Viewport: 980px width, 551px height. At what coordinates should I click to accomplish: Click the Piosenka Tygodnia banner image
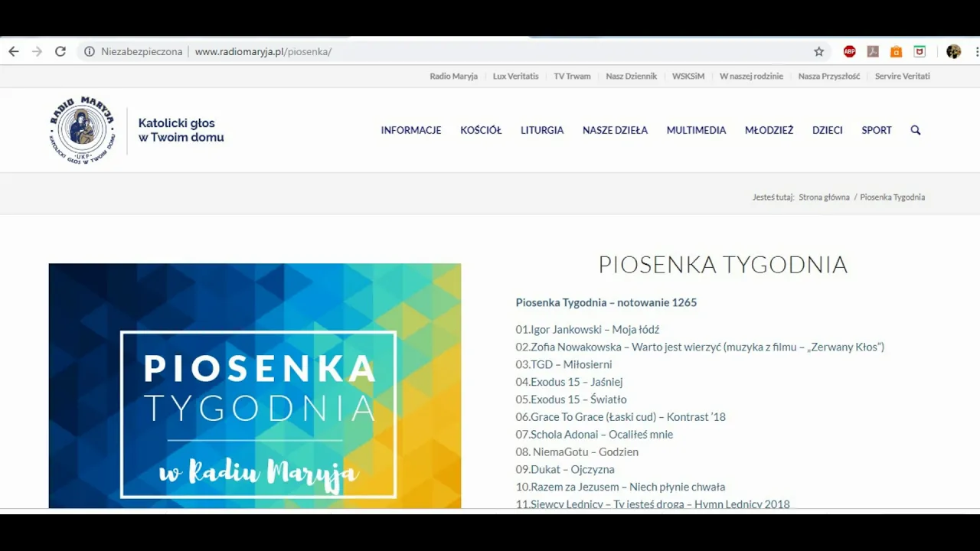click(255, 386)
